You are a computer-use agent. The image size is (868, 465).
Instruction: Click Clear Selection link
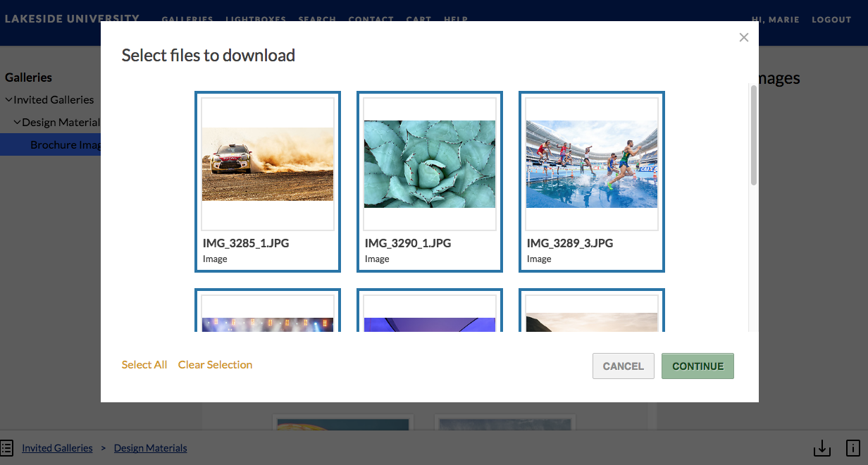coord(215,365)
